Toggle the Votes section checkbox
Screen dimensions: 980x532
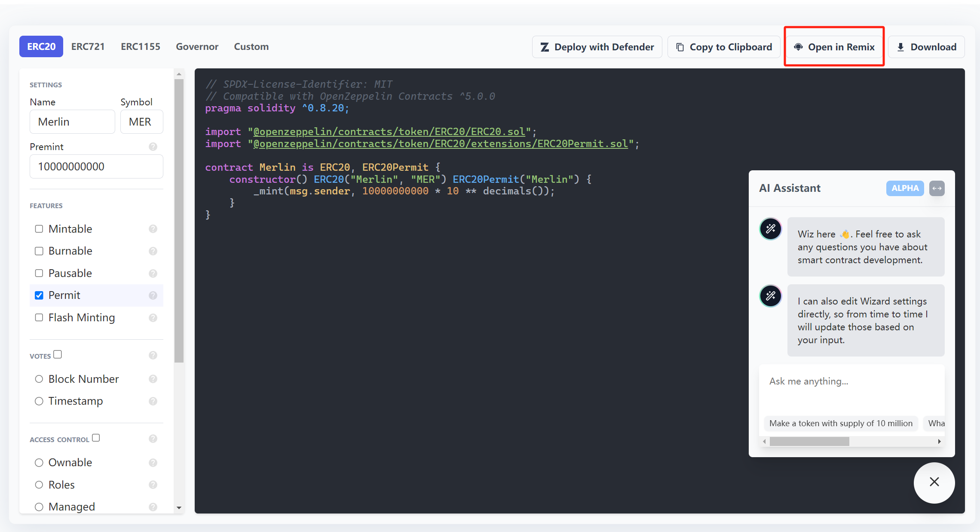click(58, 354)
